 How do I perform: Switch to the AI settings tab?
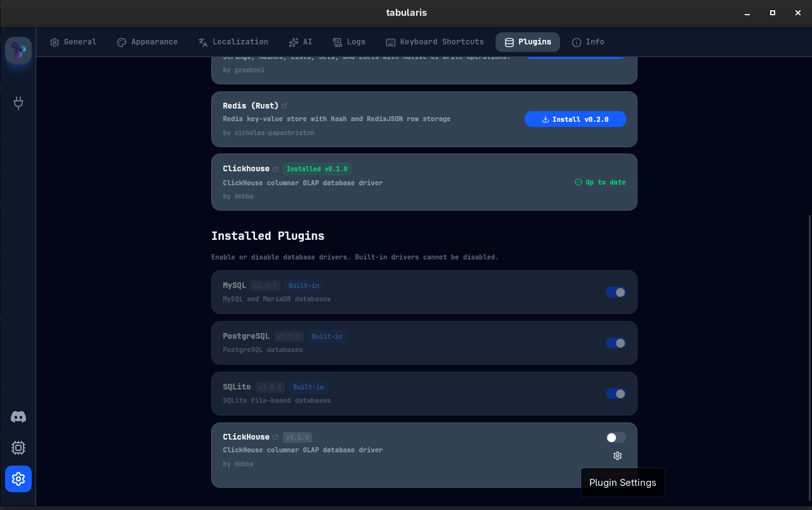tap(300, 42)
